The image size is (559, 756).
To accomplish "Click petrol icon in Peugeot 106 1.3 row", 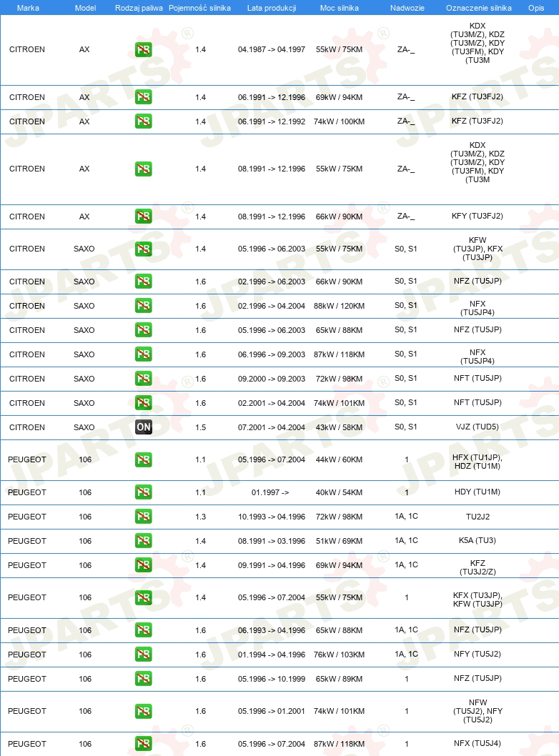I will pos(143,517).
